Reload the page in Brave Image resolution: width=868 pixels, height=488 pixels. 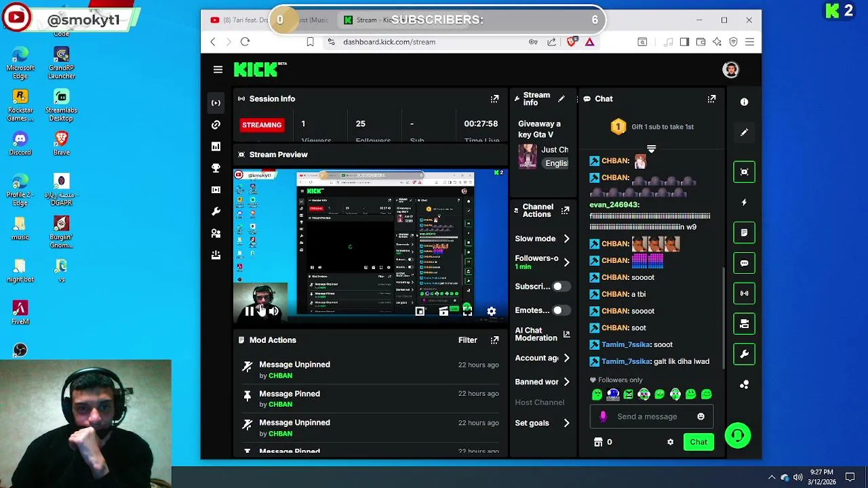point(245,42)
